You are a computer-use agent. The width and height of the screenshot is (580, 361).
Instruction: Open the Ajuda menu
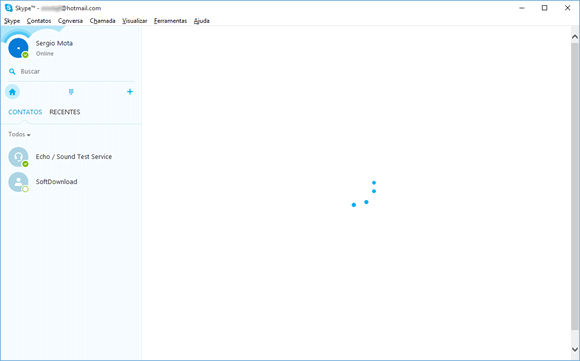[x=202, y=21]
